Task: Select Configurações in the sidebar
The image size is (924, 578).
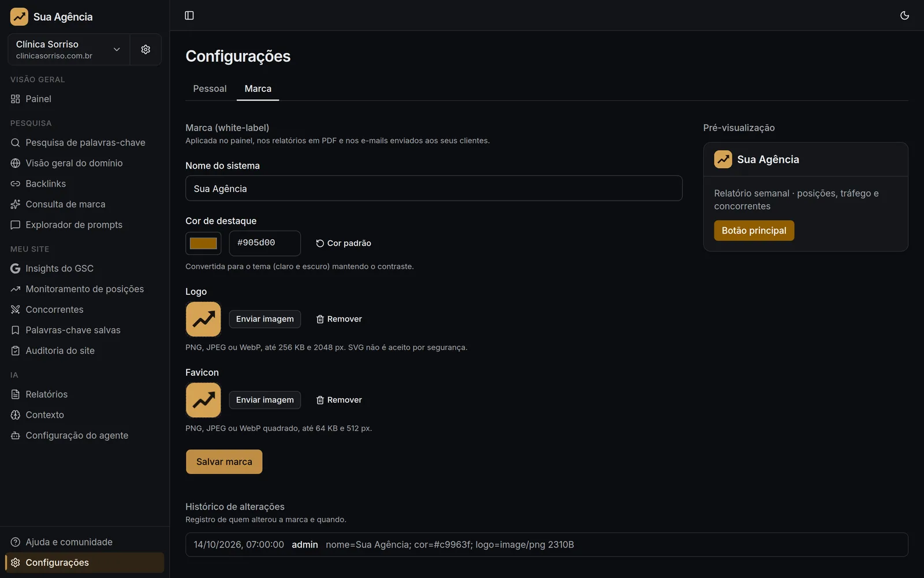Action: pyautogui.click(x=84, y=562)
